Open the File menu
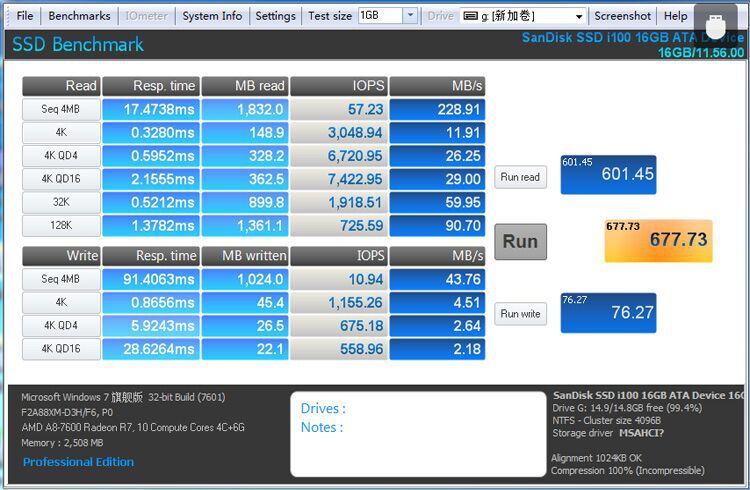Viewport: 750px width, 490px height. click(x=24, y=16)
